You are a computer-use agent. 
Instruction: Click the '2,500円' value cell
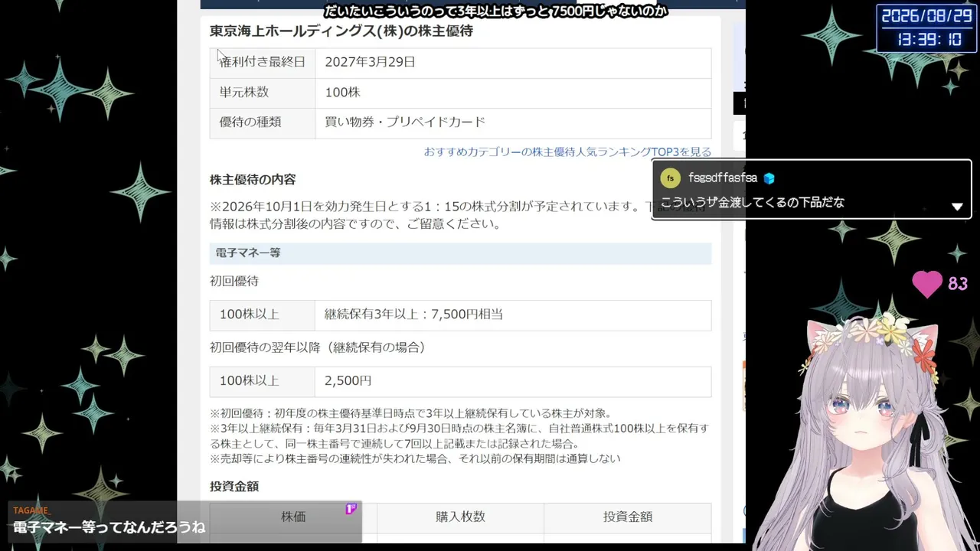click(x=513, y=381)
